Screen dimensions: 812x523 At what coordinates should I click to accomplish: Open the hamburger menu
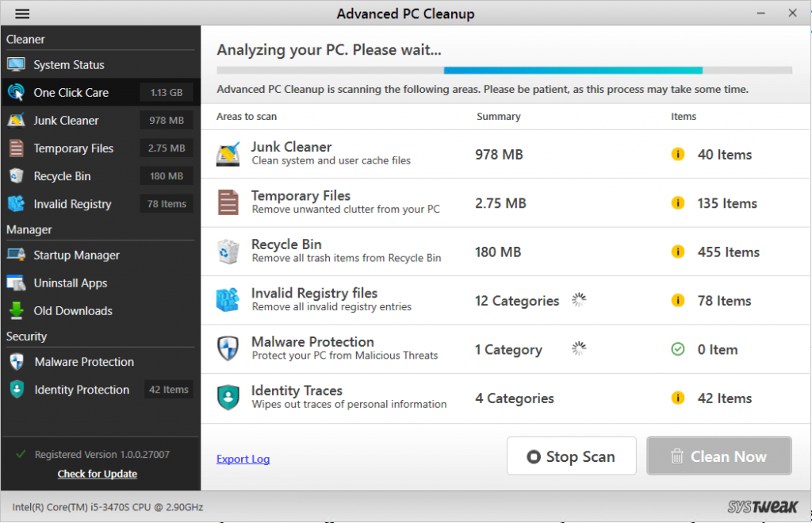point(22,13)
